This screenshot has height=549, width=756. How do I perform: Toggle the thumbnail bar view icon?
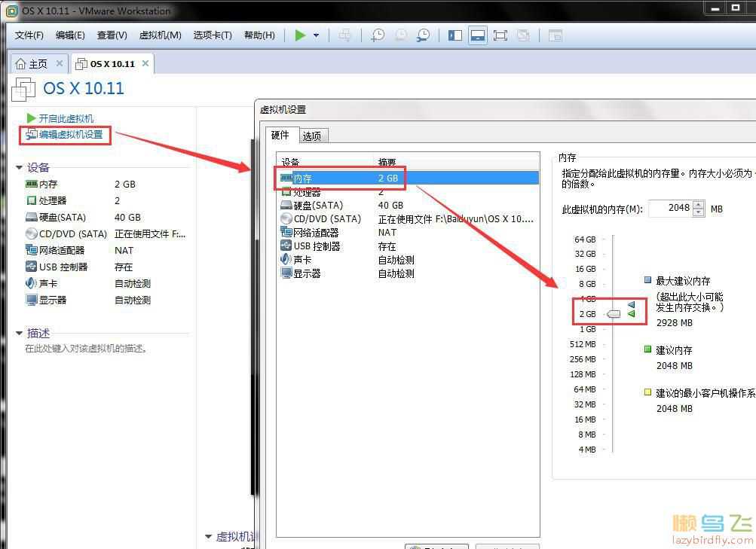pyautogui.click(x=477, y=35)
